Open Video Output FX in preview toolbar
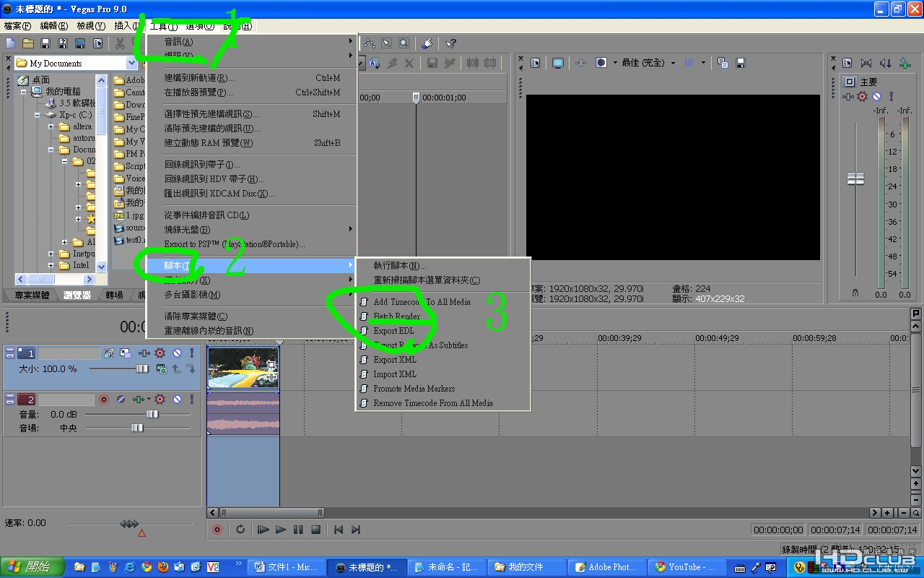This screenshot has width=924, height=578. click(581, 63)
